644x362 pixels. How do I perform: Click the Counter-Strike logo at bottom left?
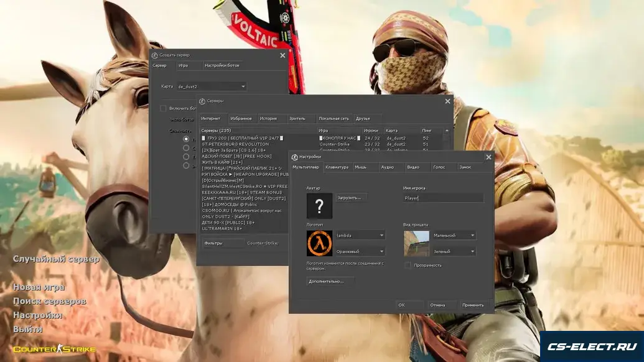coord(55,350)
